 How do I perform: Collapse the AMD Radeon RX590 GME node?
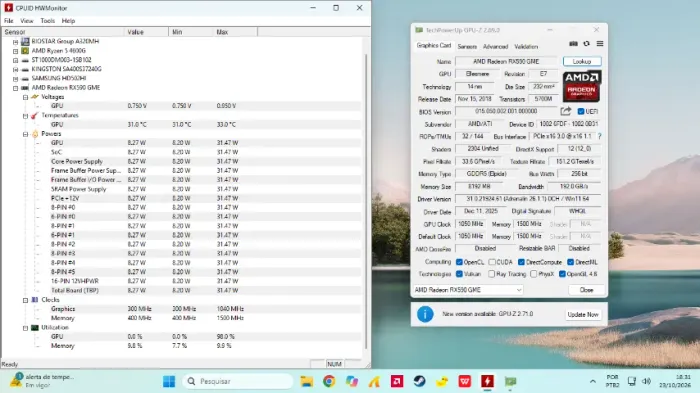16,88
